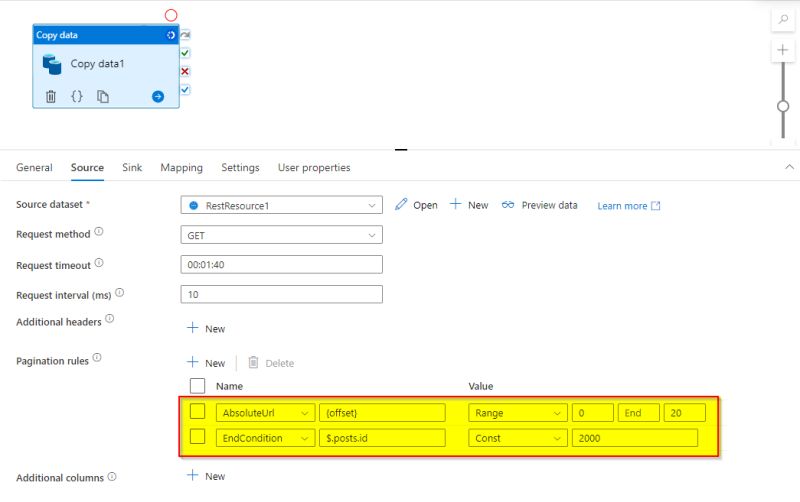Click the Range start value 0 field
This screenshot has height=502, width=800.
click(593, 413)
